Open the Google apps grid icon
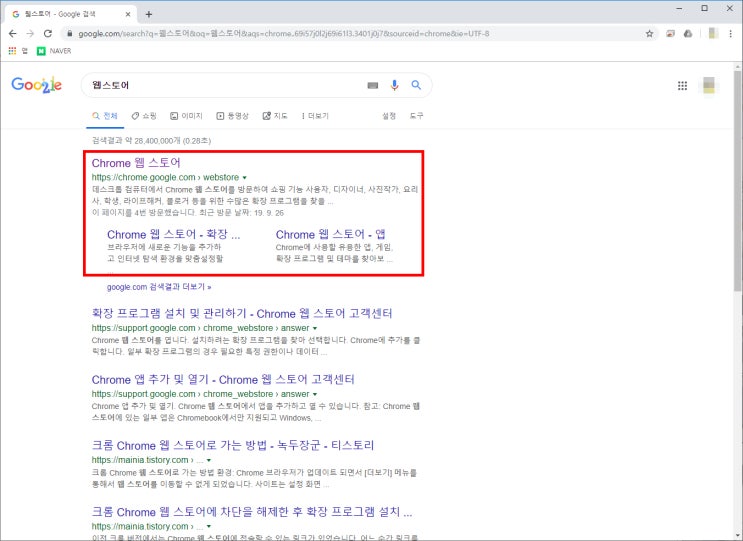743x541 pixels. [682, 86]
